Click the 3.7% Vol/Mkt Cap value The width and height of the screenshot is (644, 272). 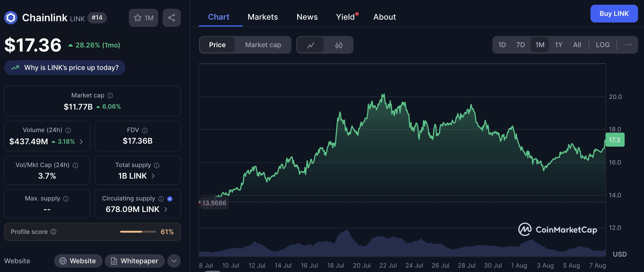(x=47, y=176)
